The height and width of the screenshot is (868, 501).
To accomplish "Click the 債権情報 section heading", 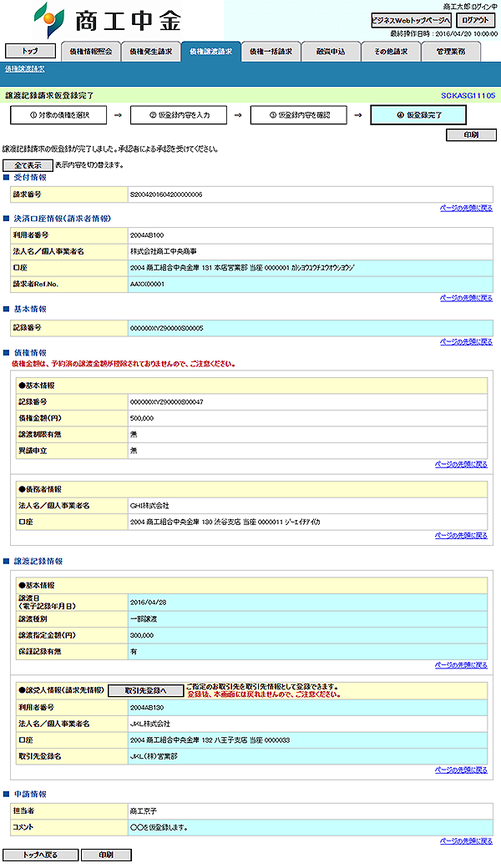I will point(30,352).
